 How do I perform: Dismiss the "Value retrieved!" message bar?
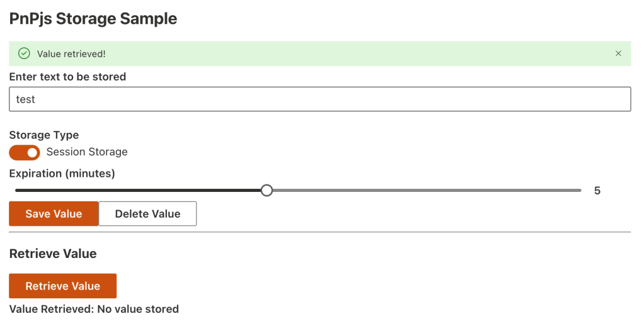618,53
